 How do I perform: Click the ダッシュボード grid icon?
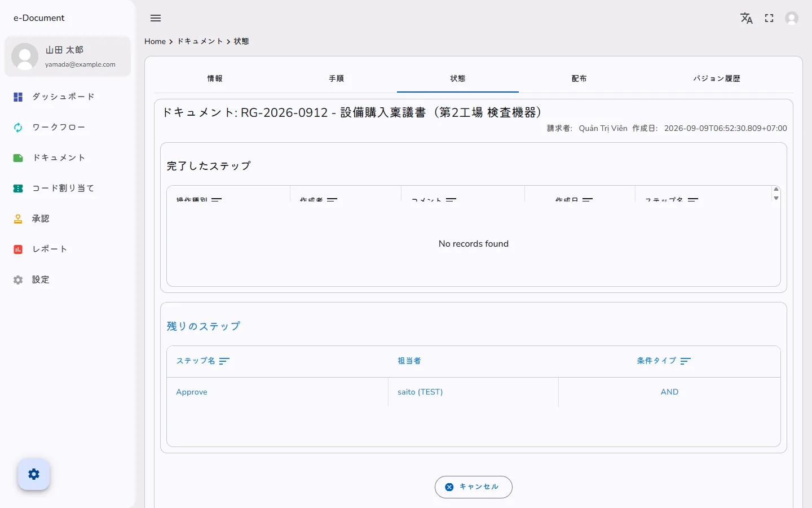coord(18,97)
